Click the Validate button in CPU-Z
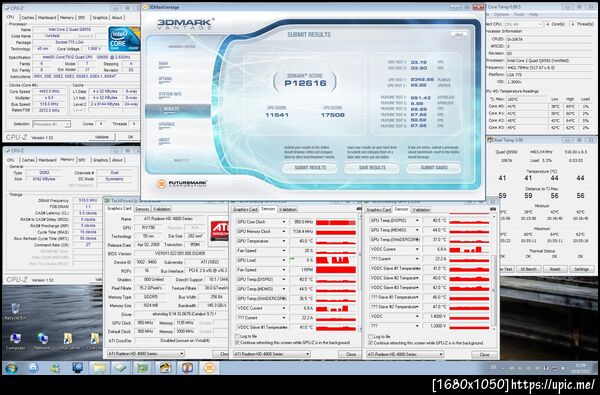 point(101,137)
